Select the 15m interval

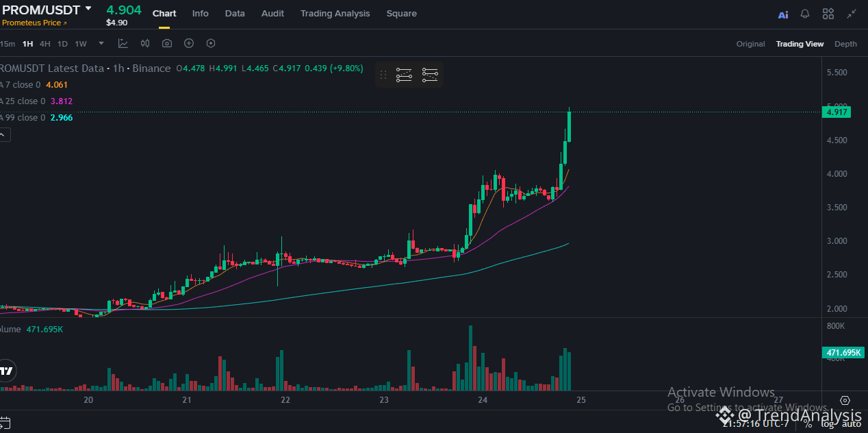[x=7, y=44]
